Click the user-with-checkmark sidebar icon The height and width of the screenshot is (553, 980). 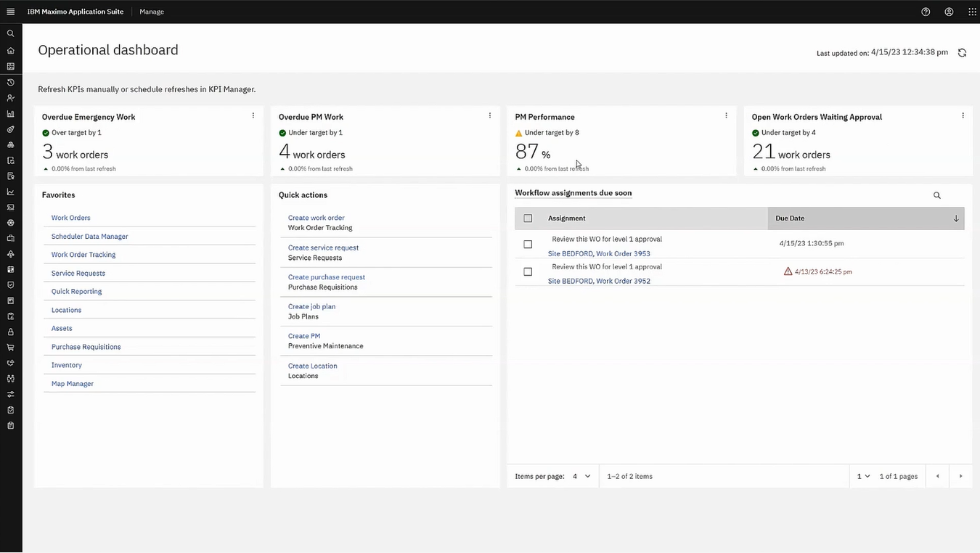10,98
